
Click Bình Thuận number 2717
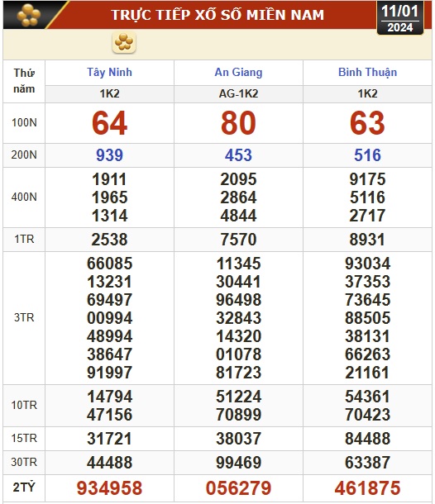point(367,216)
